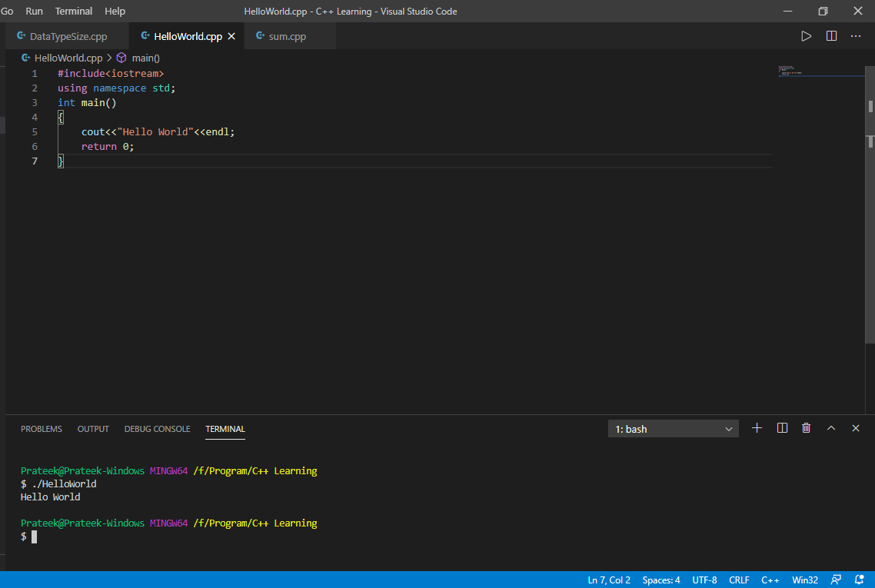Click the "using namespace std;" line

pyautogui.click(x=116, y=88)
